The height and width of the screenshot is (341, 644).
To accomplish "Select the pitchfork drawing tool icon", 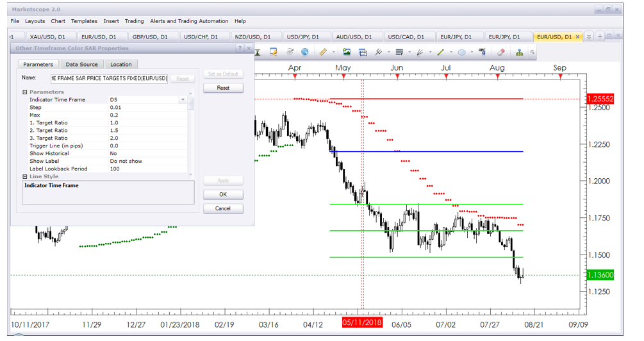I will pos(379,52).
